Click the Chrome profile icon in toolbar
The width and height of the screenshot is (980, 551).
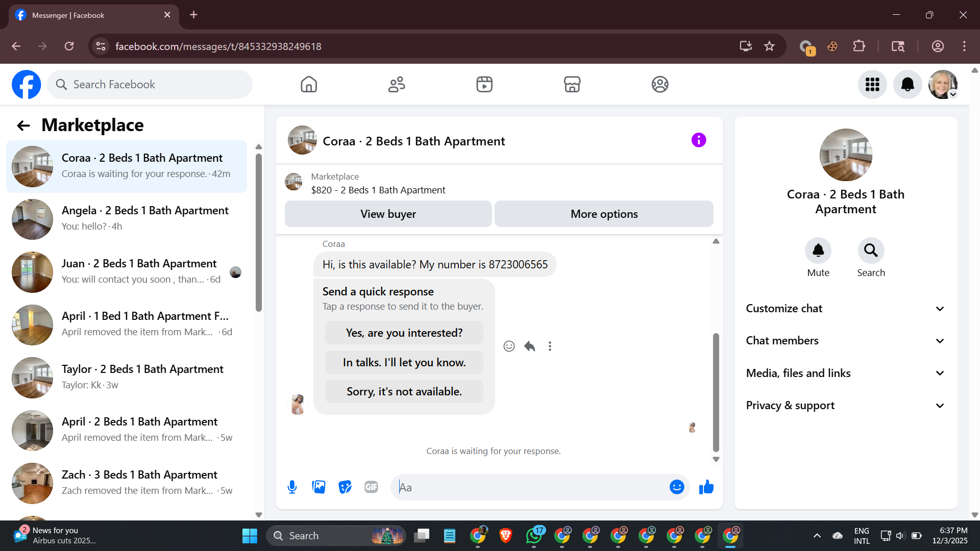tap(938, 46)
